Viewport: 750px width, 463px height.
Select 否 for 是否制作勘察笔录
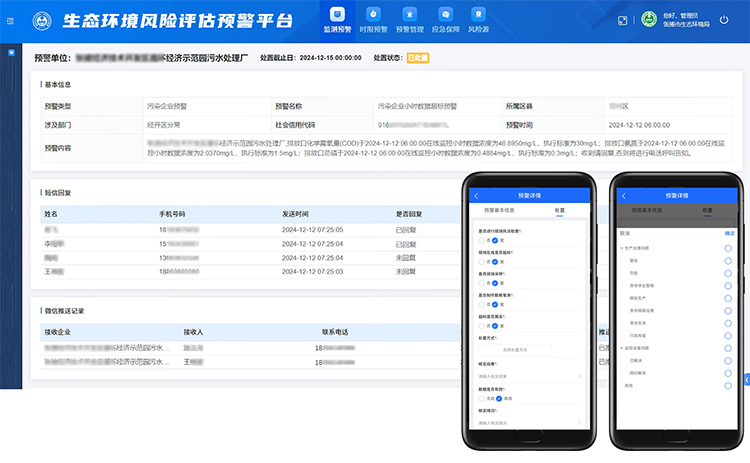(481, 305)
